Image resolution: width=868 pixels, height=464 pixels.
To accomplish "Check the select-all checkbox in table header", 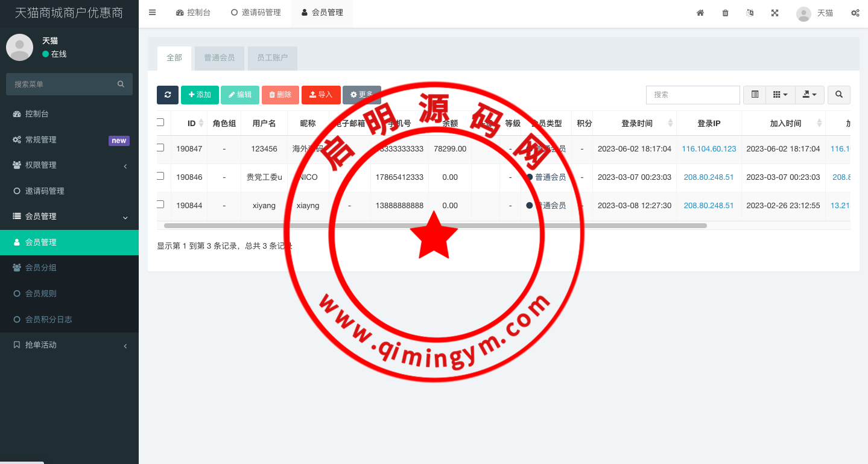I will click(x=160, y=122).
